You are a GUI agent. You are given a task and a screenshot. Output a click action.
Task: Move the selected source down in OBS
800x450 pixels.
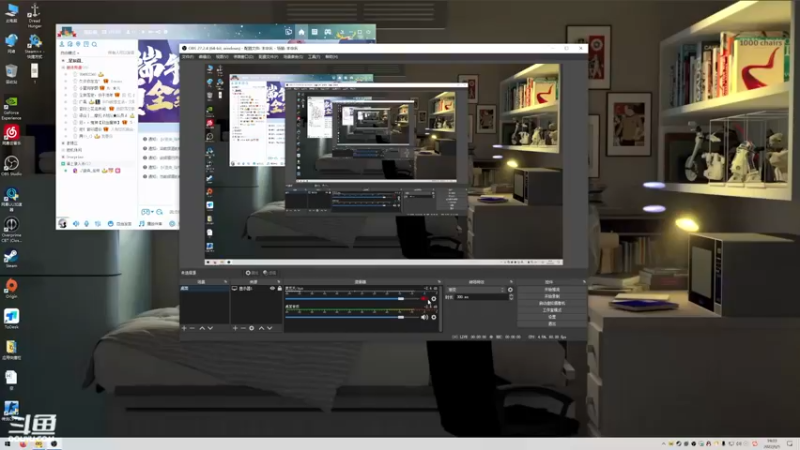pyautogui.click(x=269, y=328)
